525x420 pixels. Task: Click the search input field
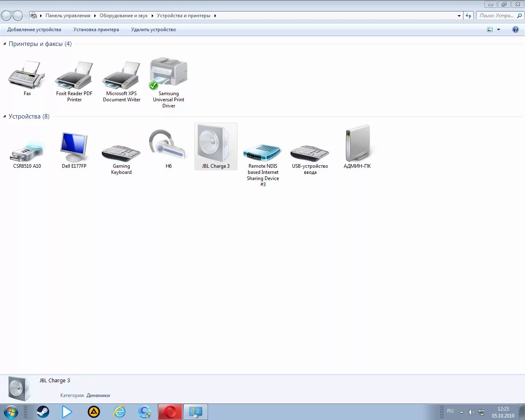[496, 16]
